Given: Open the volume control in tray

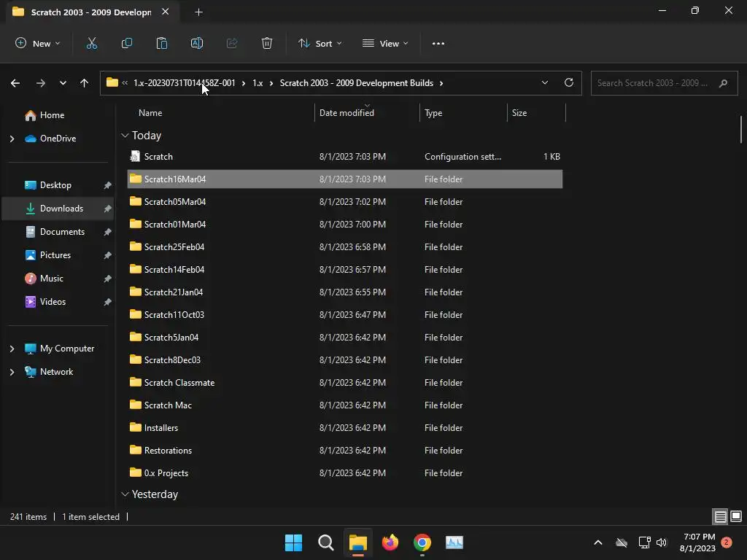Looking at the screenshot, I should (662, 542).
